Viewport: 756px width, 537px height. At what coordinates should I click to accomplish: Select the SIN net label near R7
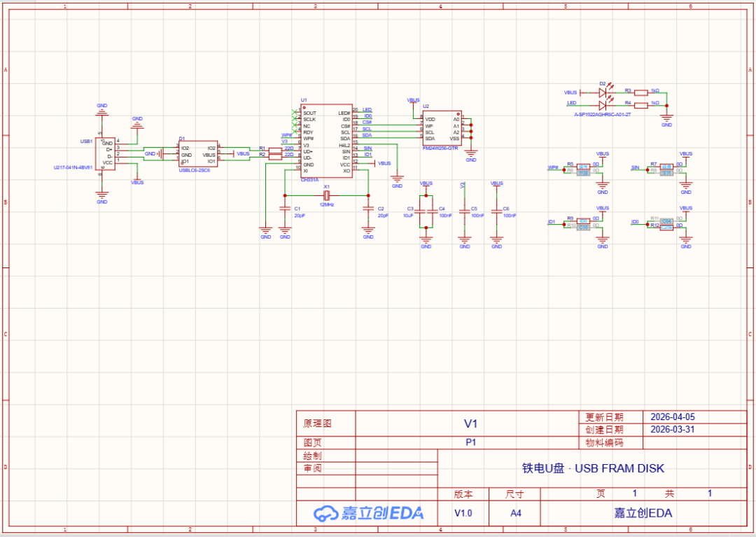point(635,168)
